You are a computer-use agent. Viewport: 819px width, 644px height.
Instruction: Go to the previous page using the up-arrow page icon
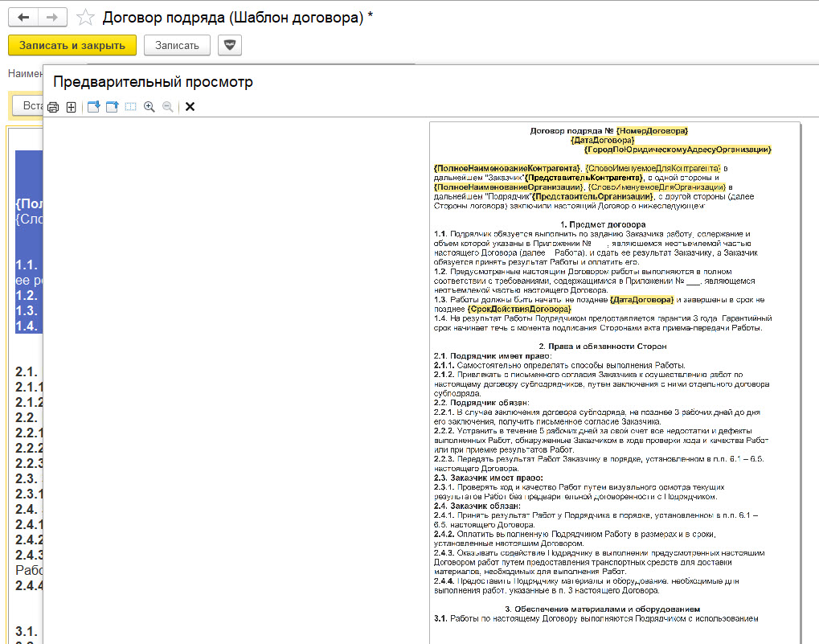[113, 107]
